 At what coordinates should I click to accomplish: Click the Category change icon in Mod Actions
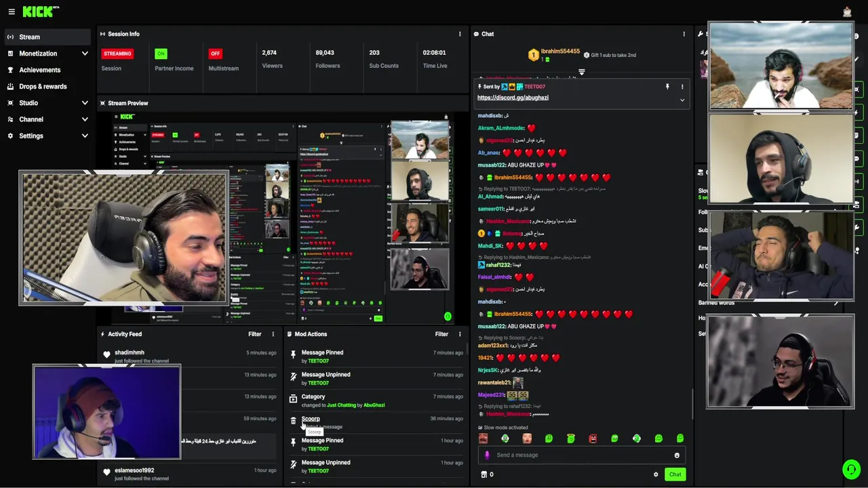293,399
